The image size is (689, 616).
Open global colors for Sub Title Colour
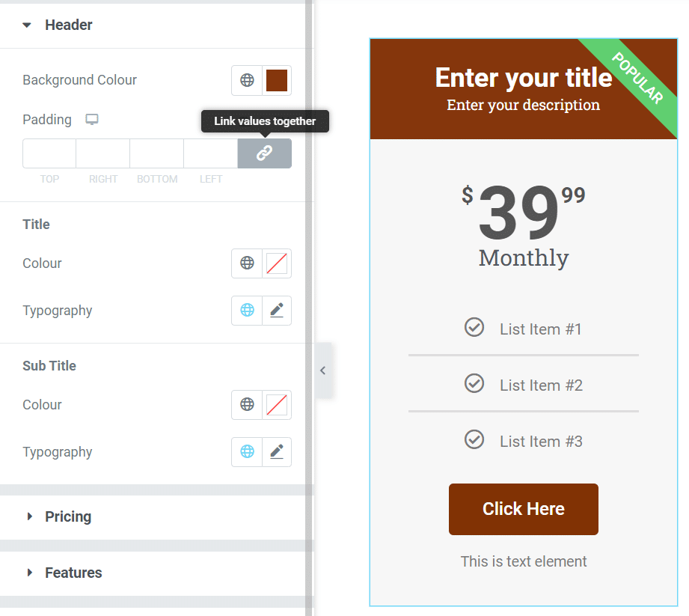click(247, 404)
